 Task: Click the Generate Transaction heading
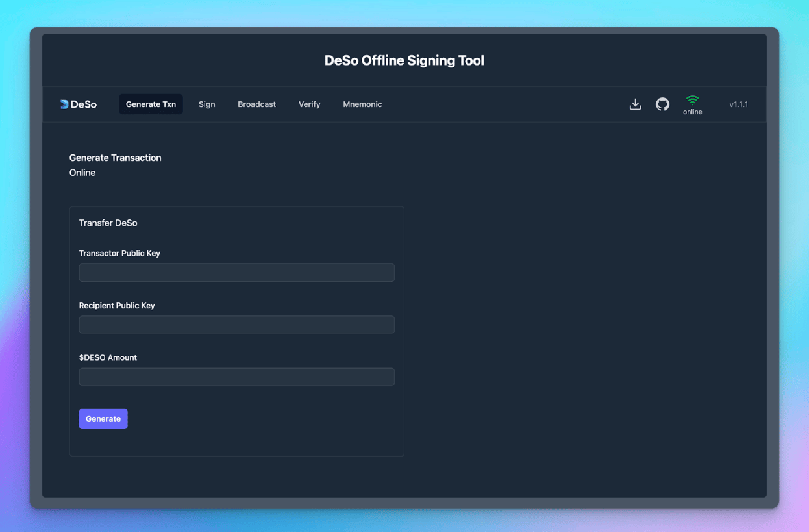[x=116, y=158]
